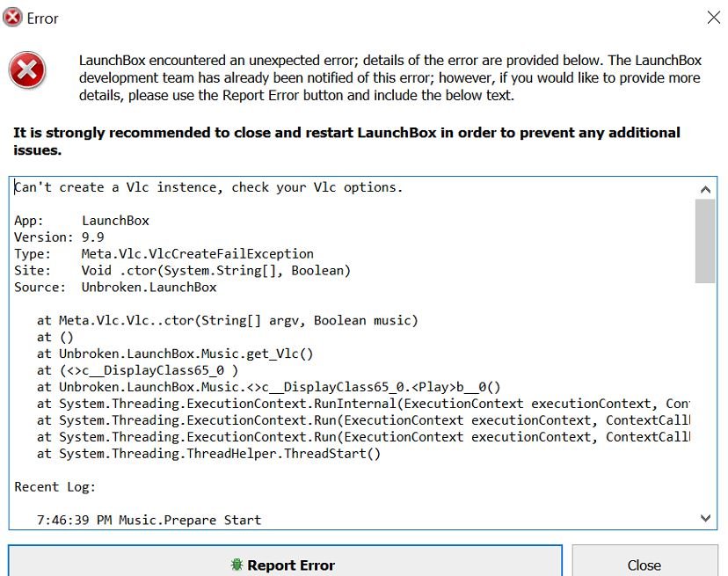This screenshot has width=728, height=576.
Task: Click the 'Recent Log:' heading
Action: (55, 487)
